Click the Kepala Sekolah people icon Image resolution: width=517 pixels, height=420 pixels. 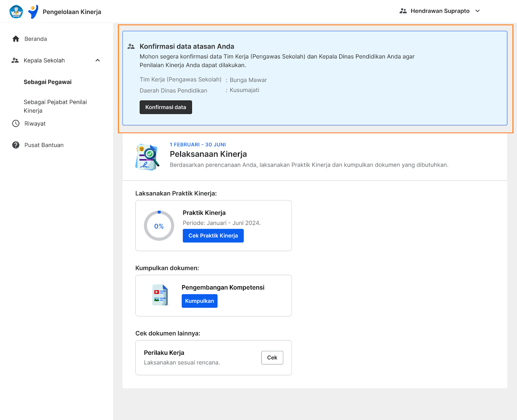pyautogui.click(x=15, y=60)
